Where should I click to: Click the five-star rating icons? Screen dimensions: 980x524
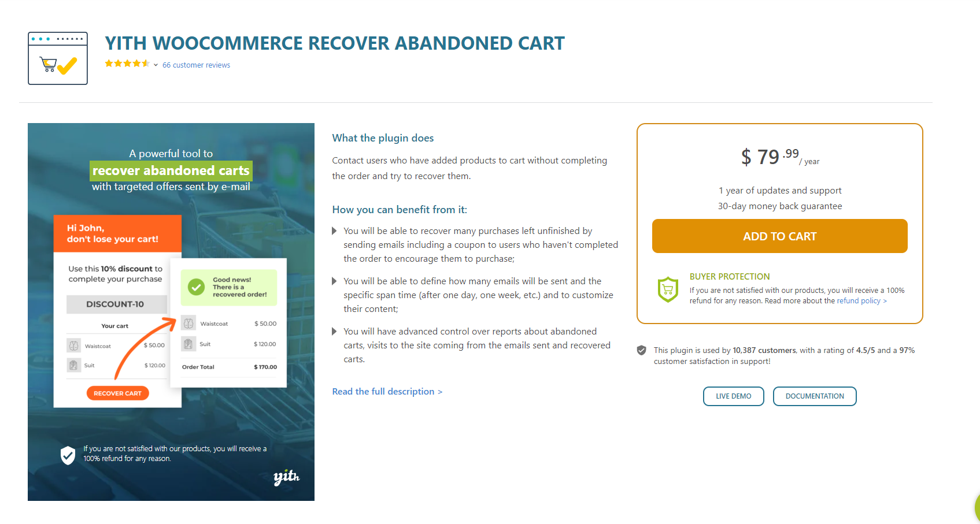pos(127,64)
